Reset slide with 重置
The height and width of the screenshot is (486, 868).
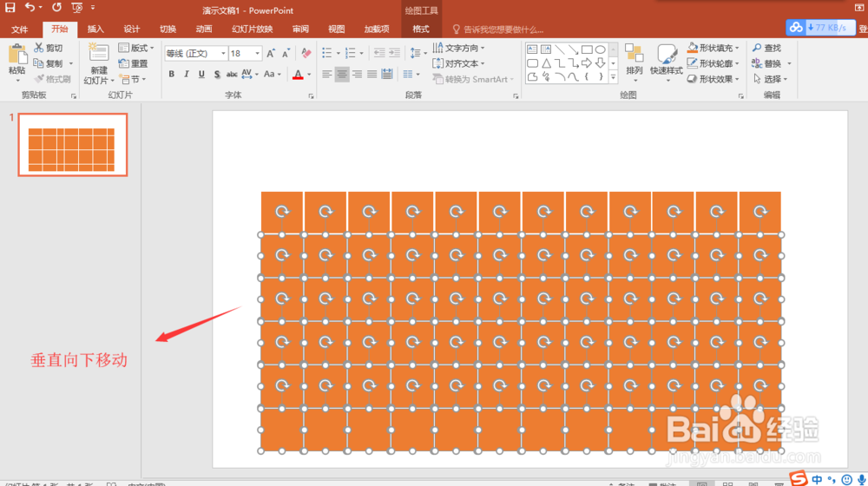134,63
